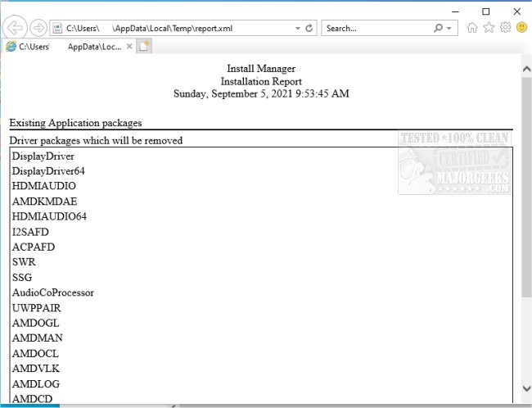Click the vertical scrollbar up arrow
This screenshot has height=408, width=532.
point(526,70)
